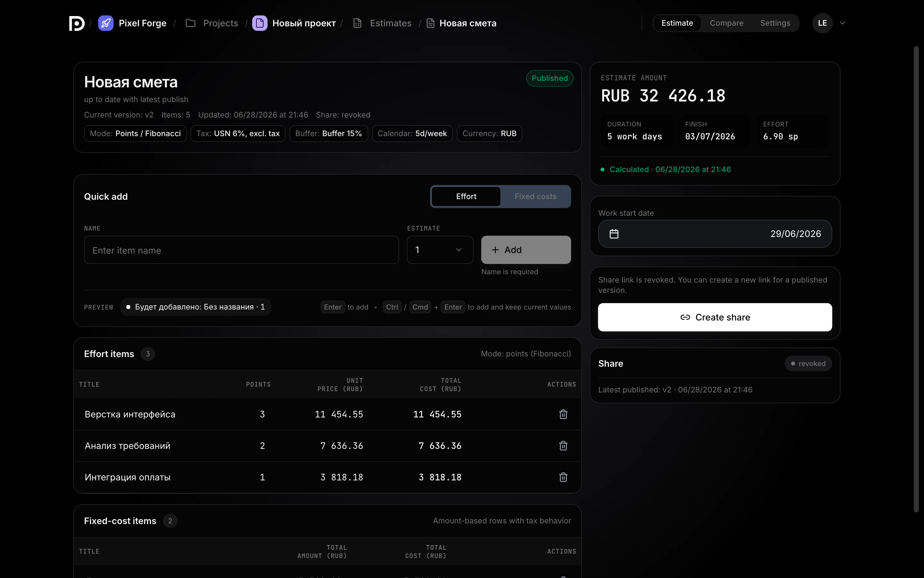924x578 pixels.
Task: Click the Buffer: Buffer 15% chip
Action: point(328,133)
